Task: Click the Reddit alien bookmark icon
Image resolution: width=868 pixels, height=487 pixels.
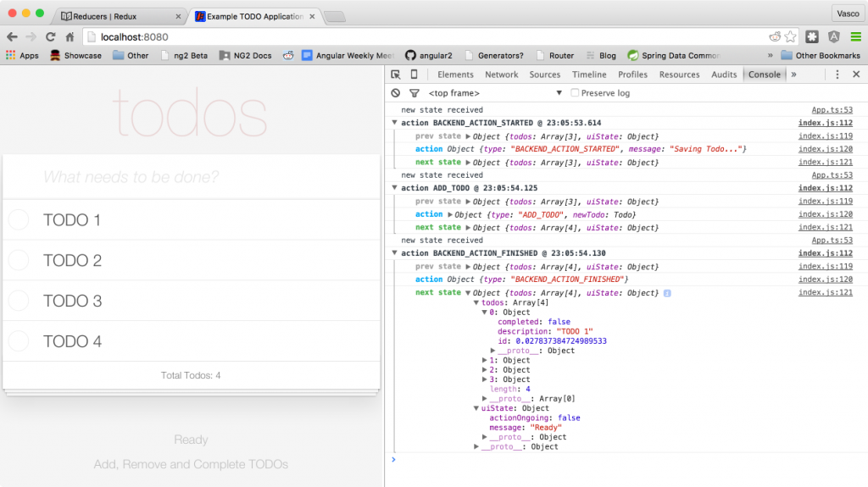Action: click(288, 55)
